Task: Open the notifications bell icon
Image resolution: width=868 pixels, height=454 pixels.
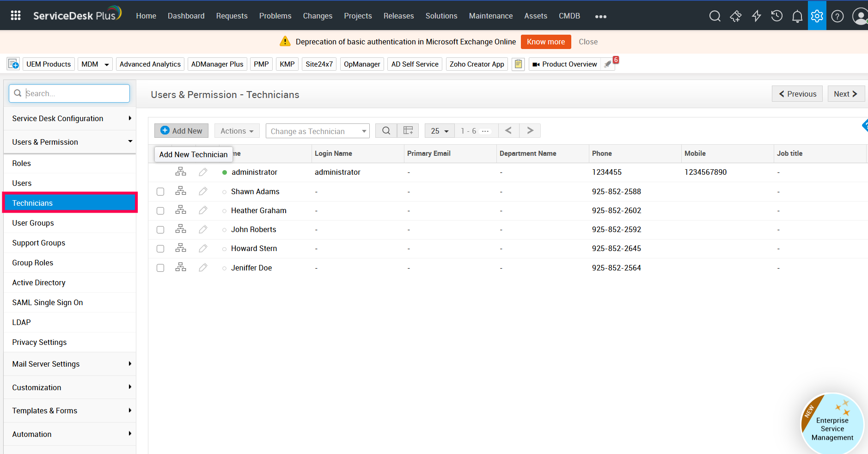Action: [x=797, y=16]
